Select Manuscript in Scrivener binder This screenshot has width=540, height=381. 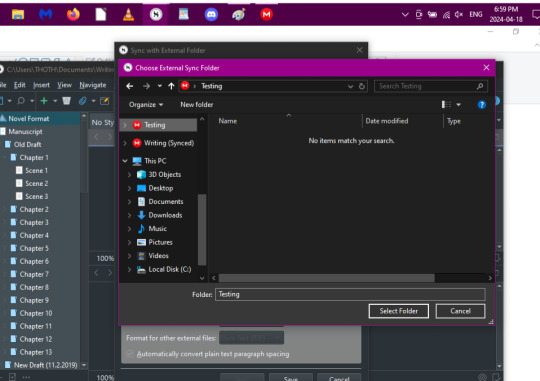(25, 132)
